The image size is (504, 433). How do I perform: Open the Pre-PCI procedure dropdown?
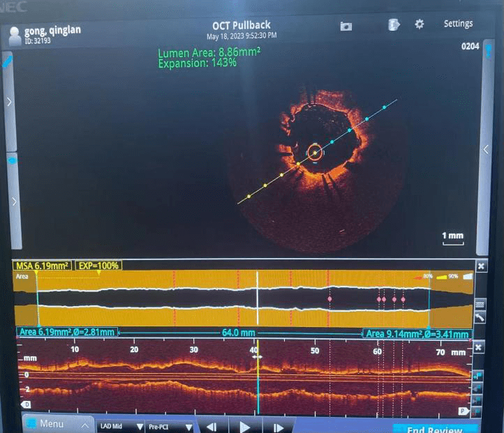tap(170, 426)
